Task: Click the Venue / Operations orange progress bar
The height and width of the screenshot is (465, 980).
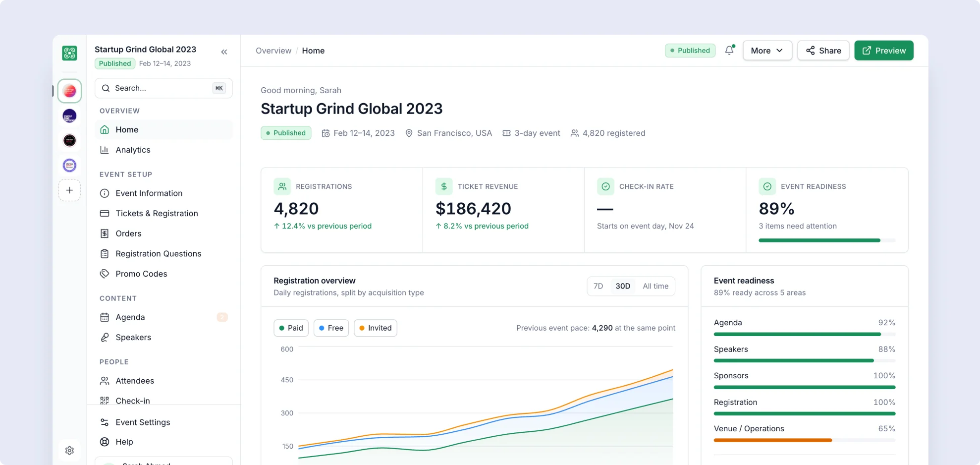Action: (x=805, y=440)
